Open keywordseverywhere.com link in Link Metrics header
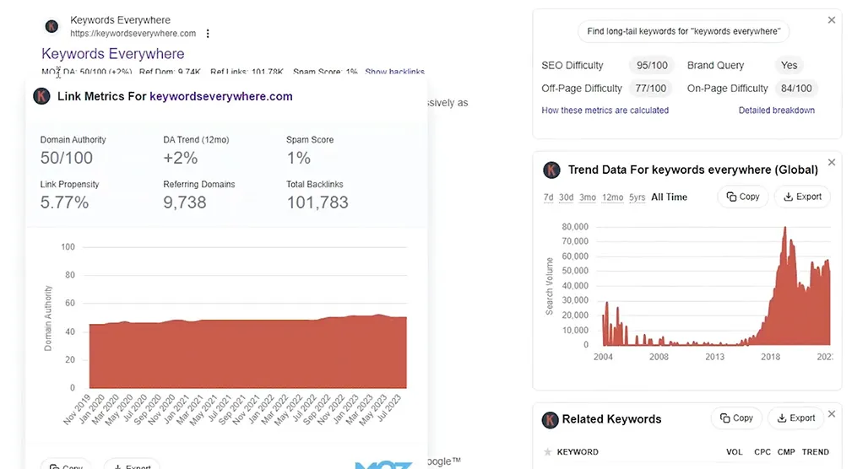868x469 pixels. click(221, 96)
